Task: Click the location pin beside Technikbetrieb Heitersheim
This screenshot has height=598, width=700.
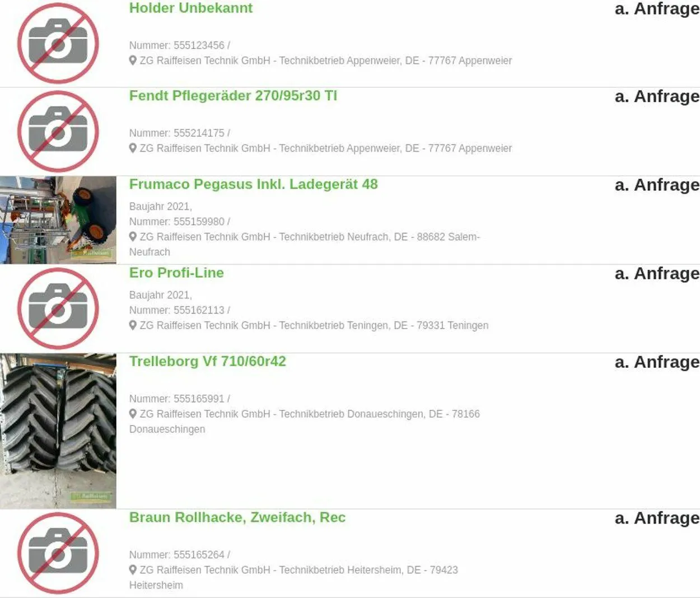Action: point(133,569)
